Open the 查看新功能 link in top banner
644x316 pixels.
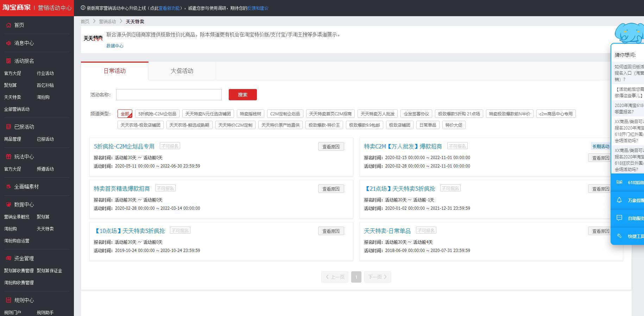click(x=169, y=8)
